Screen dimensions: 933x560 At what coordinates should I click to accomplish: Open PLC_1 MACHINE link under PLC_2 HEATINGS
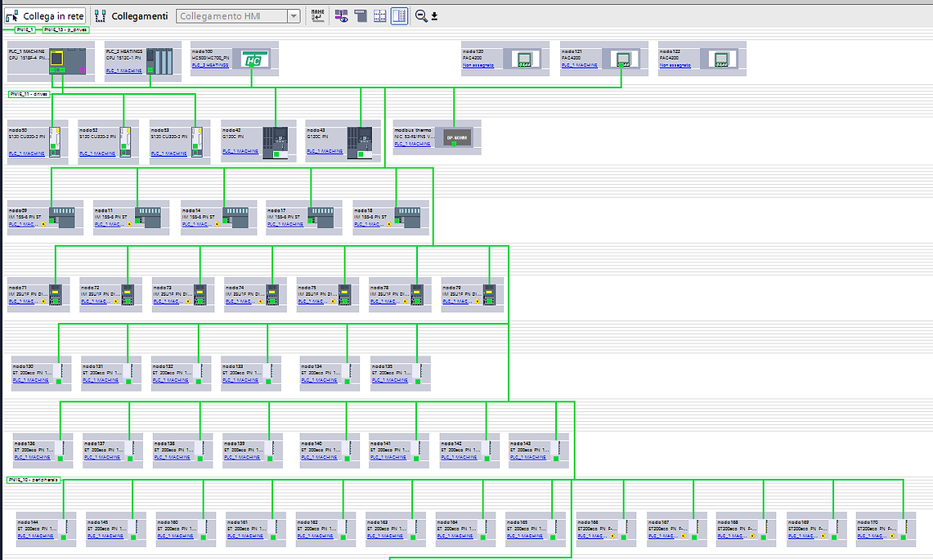pos(123,71)
